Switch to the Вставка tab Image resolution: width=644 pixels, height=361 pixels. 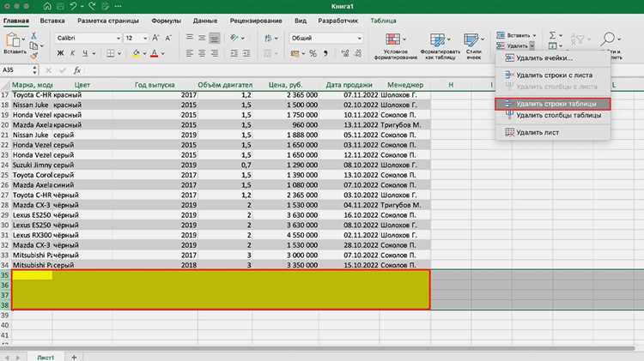[52, 21]
